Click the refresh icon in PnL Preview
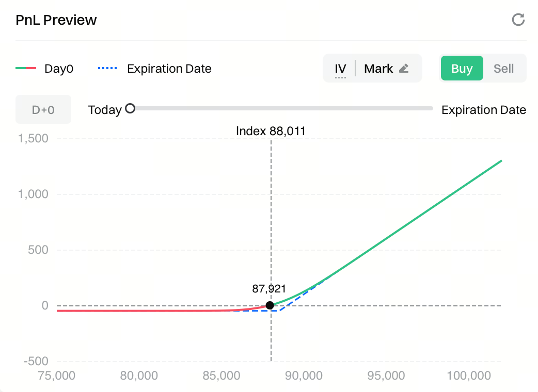This screenshot has width=538, height=392. point(518,20)
